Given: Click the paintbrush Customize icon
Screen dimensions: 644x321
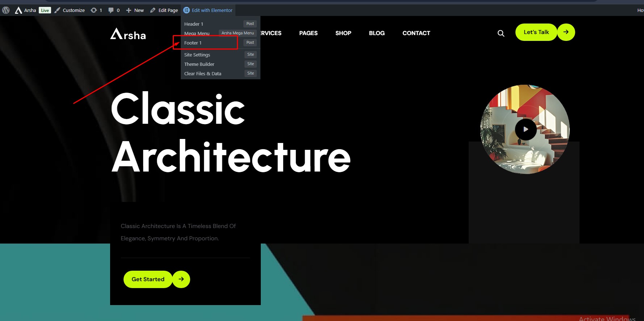Looking at the screenshot, I should (x=57, y=10).
